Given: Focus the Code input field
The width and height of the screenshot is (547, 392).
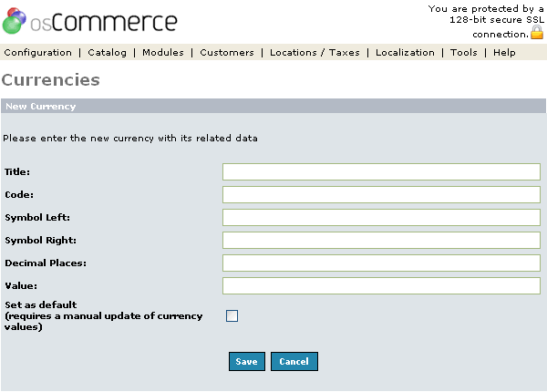Looking at the screenshot, I should pos(381,194).
